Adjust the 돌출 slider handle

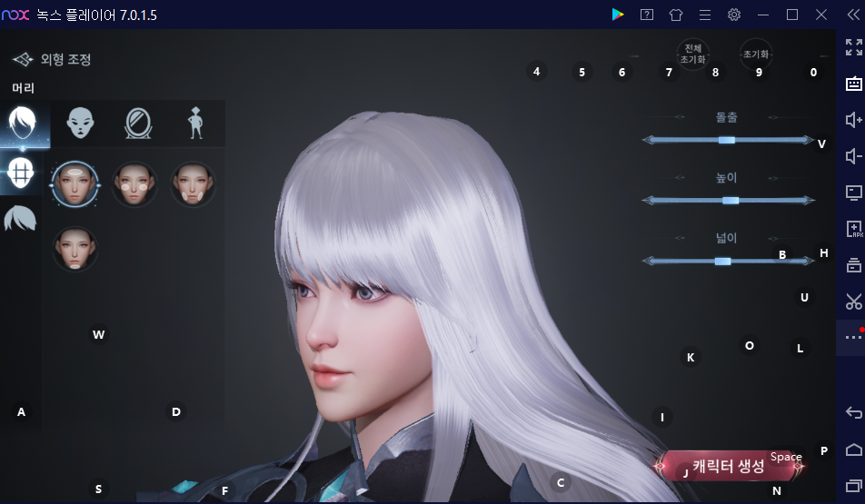click(x=727, y=140)
